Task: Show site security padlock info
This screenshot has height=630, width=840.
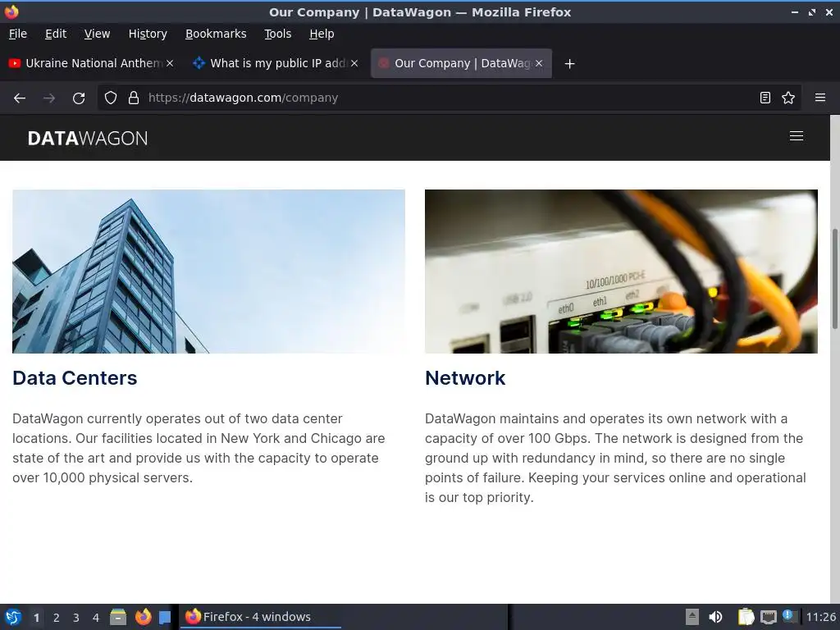Action: point(134,98)
